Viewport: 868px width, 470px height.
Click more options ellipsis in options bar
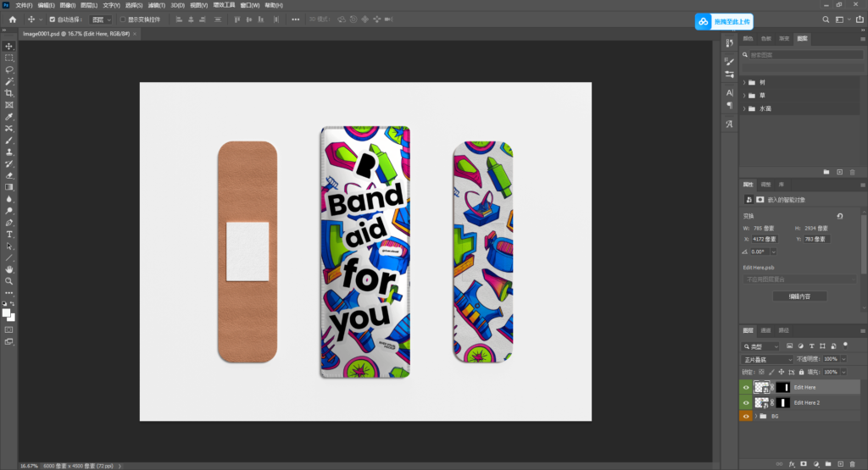coord(296,19)
